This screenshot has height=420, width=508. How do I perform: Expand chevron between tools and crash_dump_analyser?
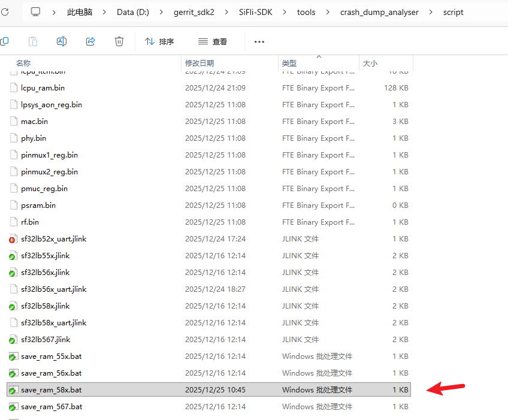[x=328, y=12]
